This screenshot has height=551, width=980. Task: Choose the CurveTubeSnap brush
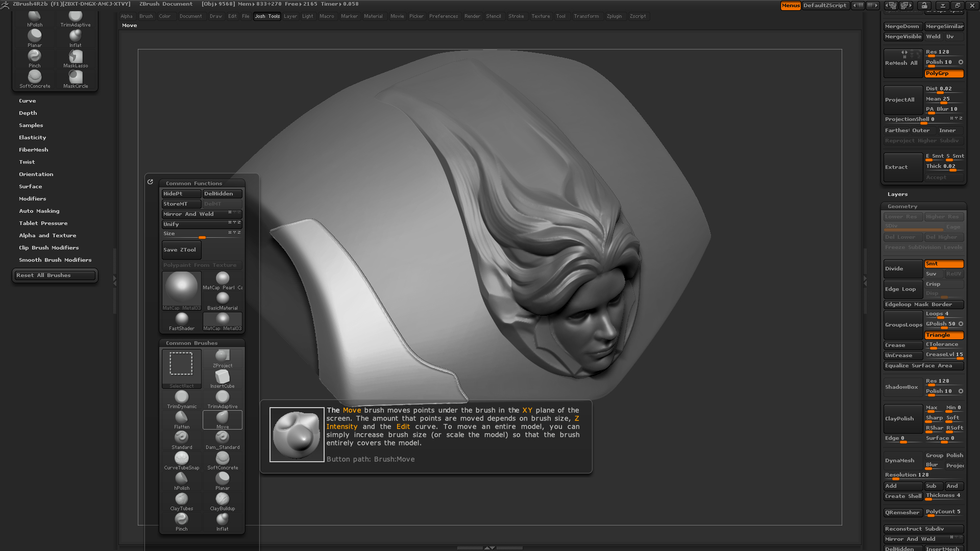182,461
